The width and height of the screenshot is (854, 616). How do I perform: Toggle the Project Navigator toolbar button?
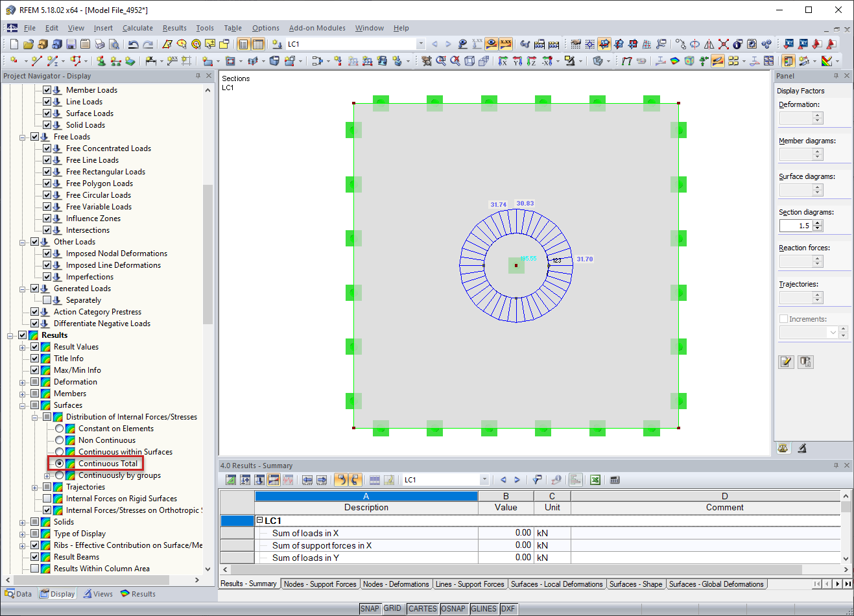[x=244, y=44]
